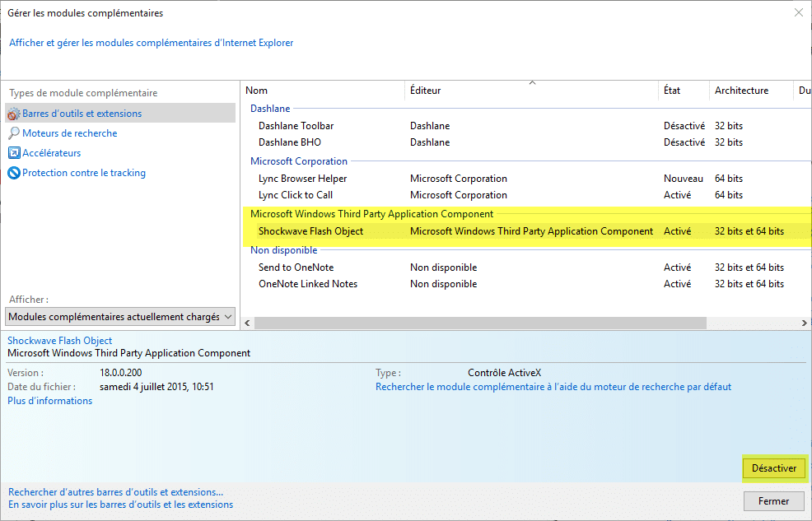The height and width of the screenshot is (521, 812).
Task: Select the OneNote Linked Notes row
Action: [x=526, y=284]
